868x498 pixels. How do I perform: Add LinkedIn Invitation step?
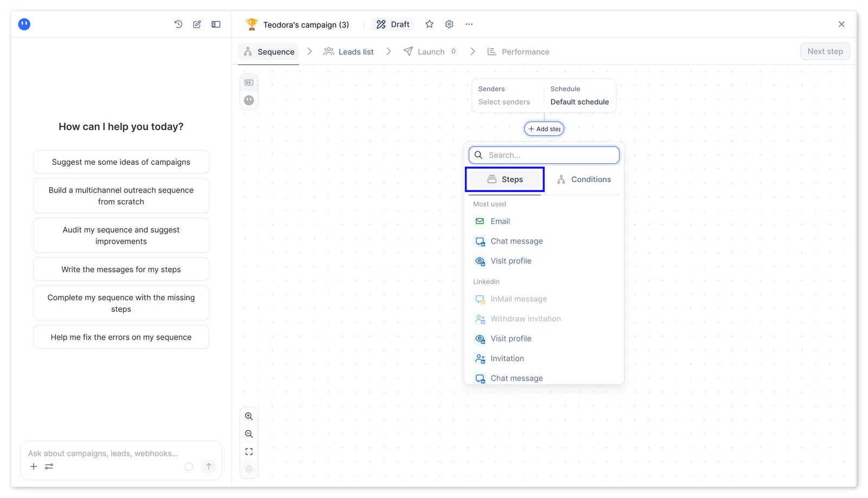pos(544,359)
